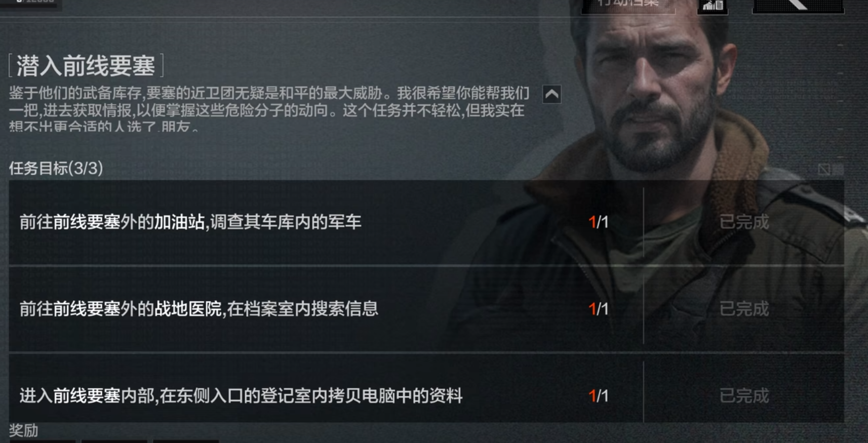Click the 任务目标(3/3) section header

pos(56,168)
